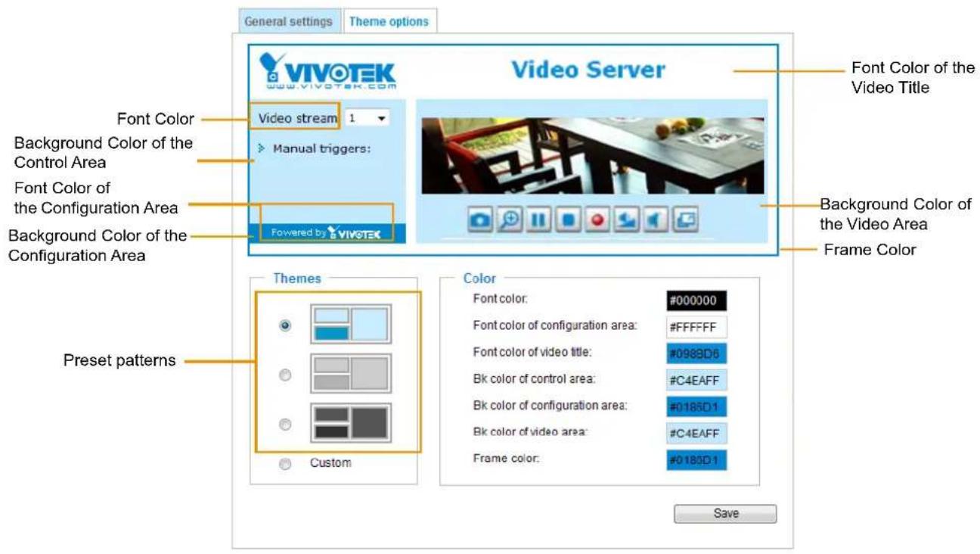Start recording with the red record icon

[597, 220]
